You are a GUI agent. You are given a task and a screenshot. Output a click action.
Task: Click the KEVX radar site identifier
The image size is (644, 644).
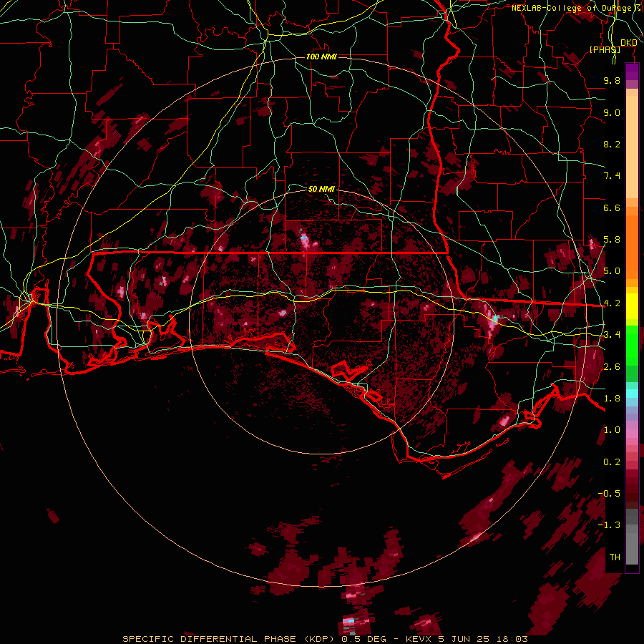(x=419, y=639)
